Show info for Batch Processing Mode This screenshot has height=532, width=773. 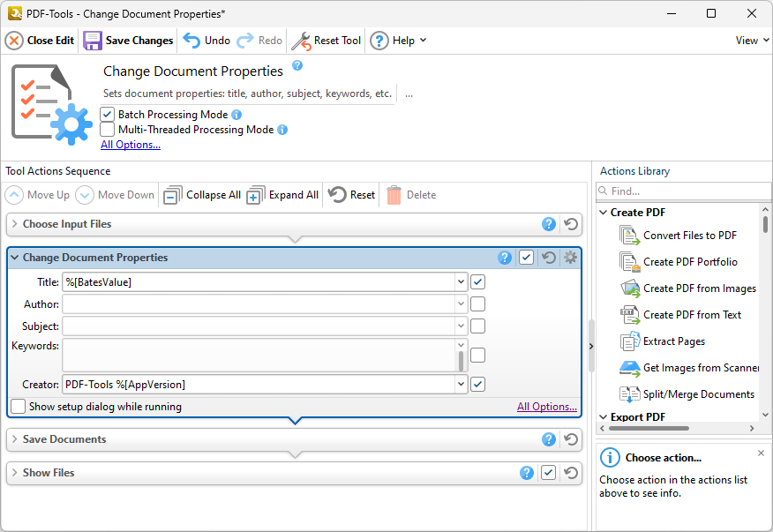pyautogui.click(x=236, y=115)
